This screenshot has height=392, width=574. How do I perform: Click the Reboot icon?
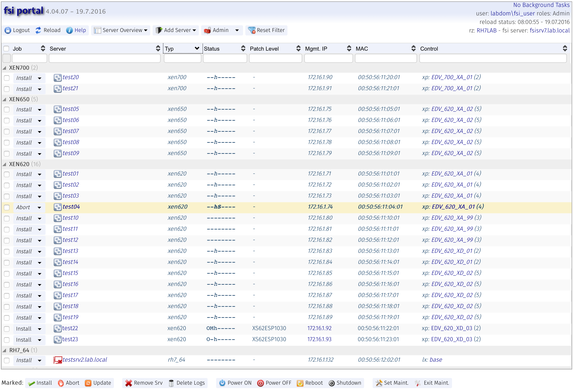pyautogui.click(x=300, y=383)
